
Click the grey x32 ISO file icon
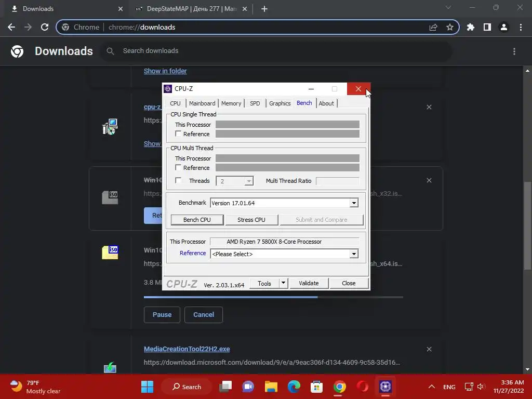pyautogui.click(x=110, y=197)
